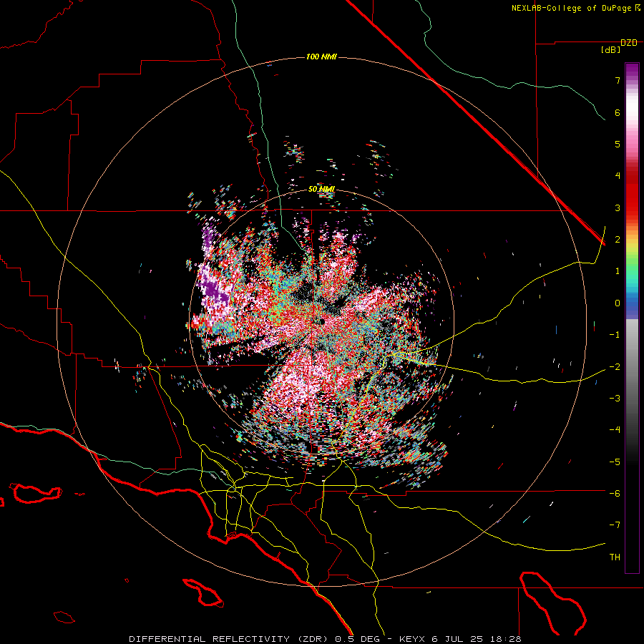Click the TH label below color scale

coord(615,557)
